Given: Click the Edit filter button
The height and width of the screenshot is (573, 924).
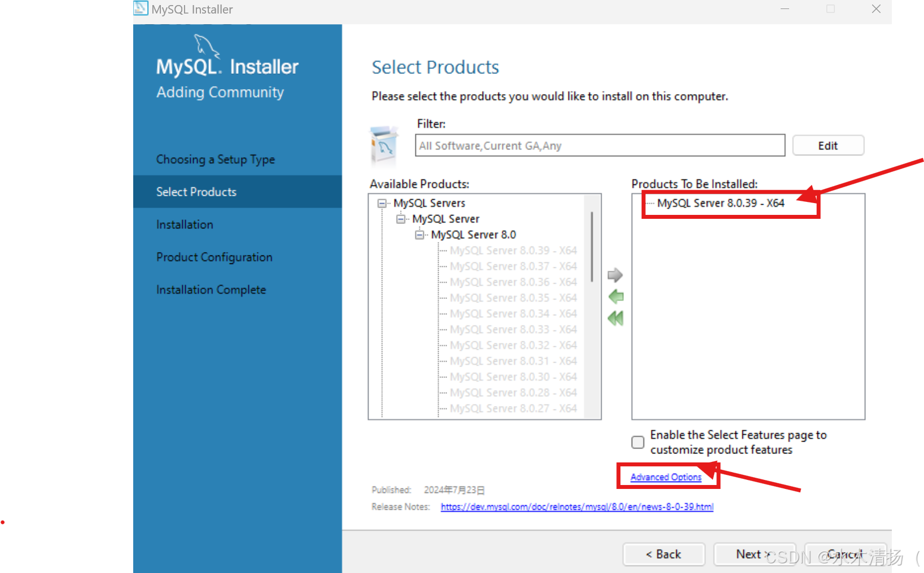Looking at the screenshot, I should (x=828, y=146).
